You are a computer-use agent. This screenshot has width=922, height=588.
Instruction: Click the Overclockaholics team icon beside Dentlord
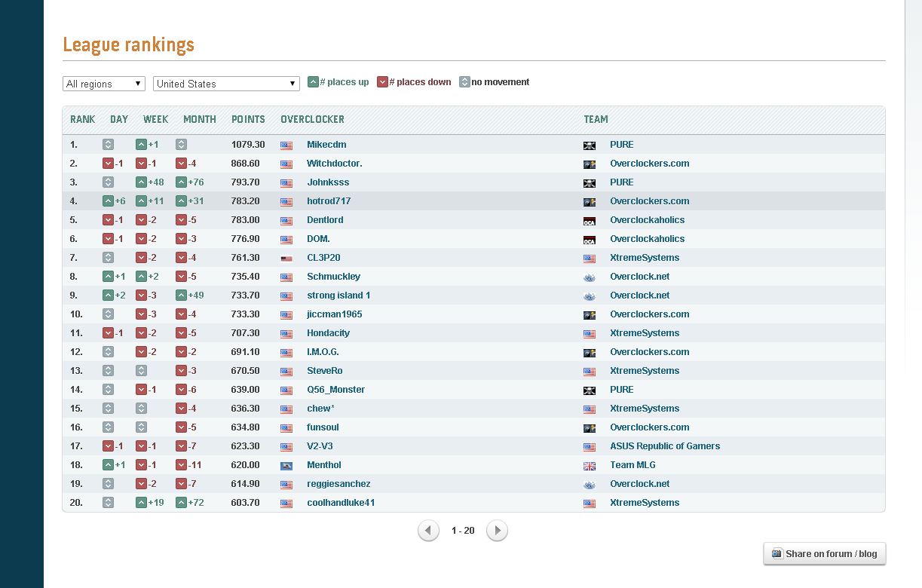click(x=590, y=221)
